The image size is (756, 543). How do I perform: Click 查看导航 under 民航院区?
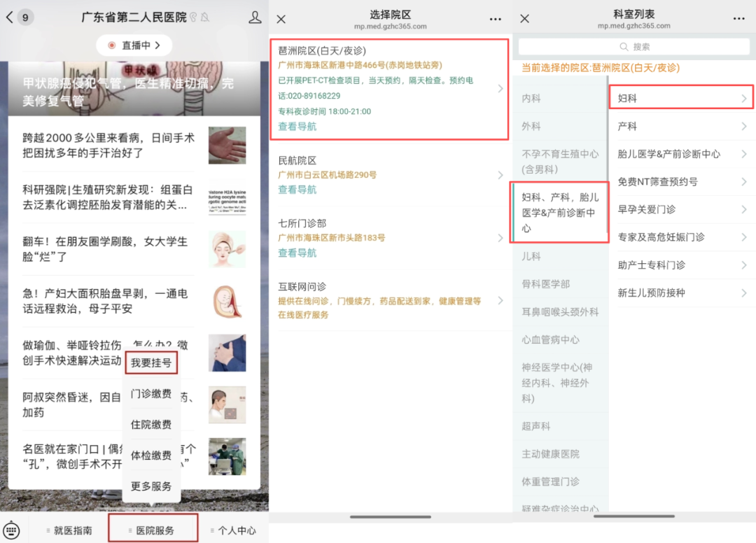297,190
